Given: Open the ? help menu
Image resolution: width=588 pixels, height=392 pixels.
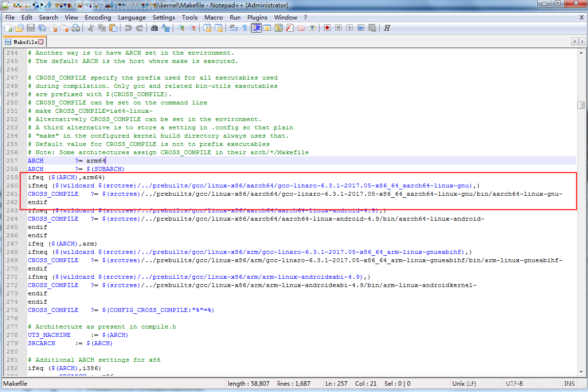Looking at the screenshot, I should click(305, 17).
